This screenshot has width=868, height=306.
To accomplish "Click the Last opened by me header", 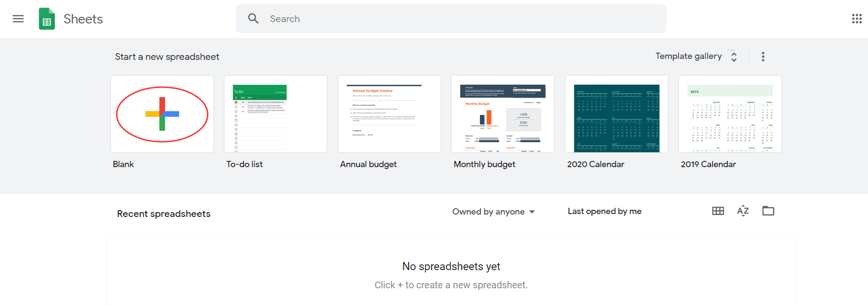I will [604, 211].
